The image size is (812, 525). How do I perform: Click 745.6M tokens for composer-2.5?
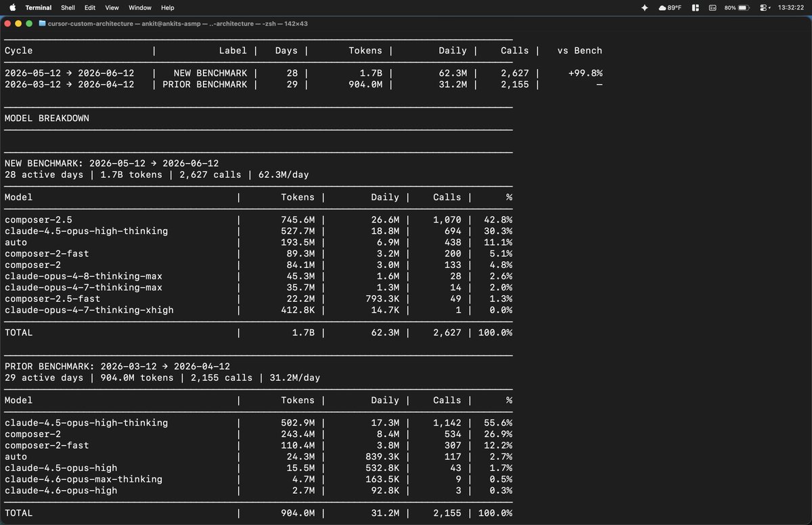tap(298, 220)
